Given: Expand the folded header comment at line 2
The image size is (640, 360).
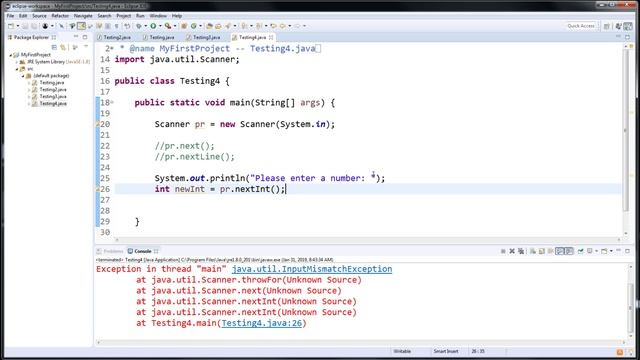Looking at the screenshot, I should 112,48.
